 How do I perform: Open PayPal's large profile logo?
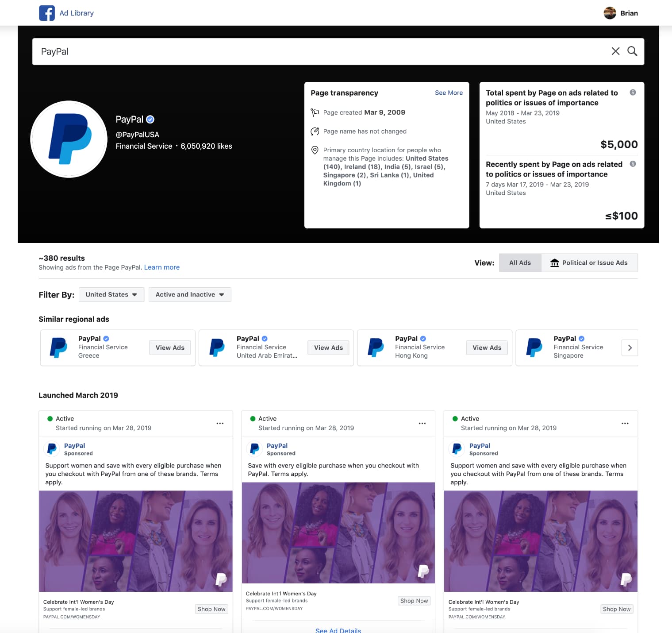point(69,139)
